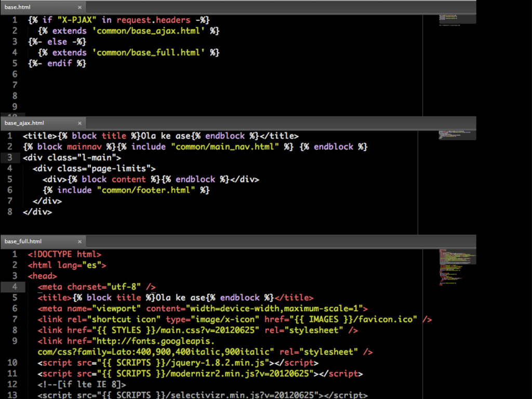Image resolution: width=532 pixels, height=399 pixels.
Task: Switch to the base_full.html tab
Action: click(x=43, y=242)
